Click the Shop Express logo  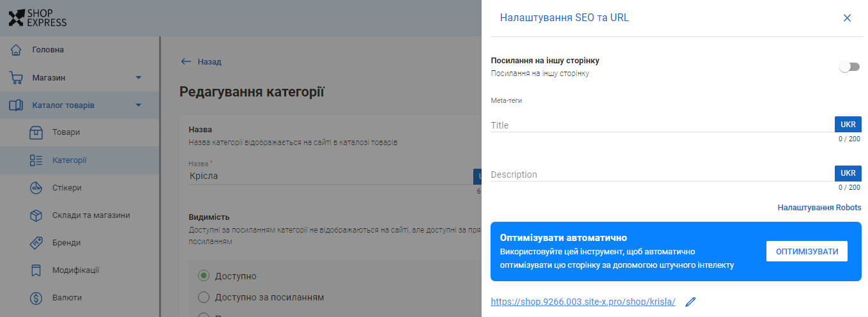point(38,18)
